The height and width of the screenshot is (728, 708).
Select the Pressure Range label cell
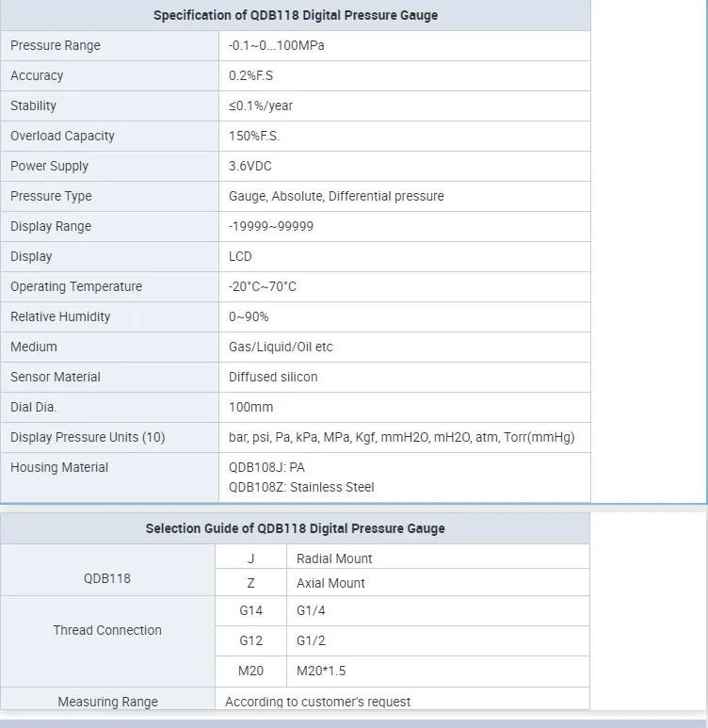coord(56,45)
